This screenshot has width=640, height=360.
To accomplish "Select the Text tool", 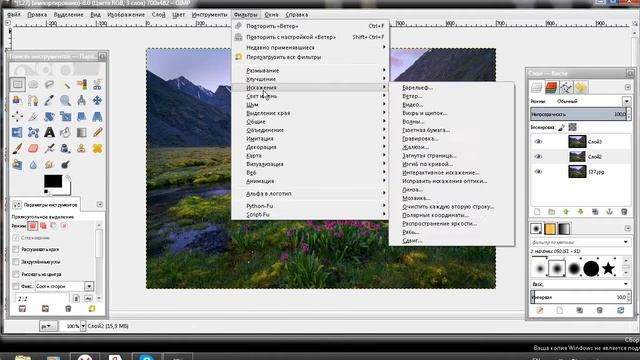I will 49,133.
